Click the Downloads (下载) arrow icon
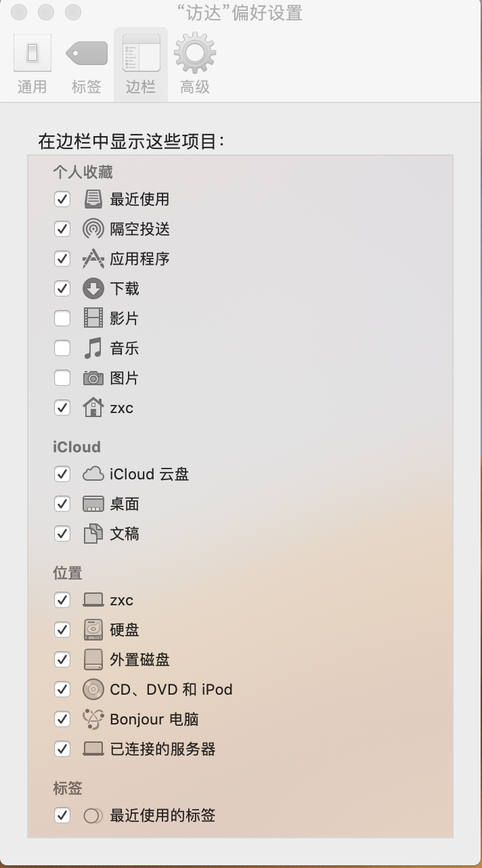482x868 pixels. (93, 288)
